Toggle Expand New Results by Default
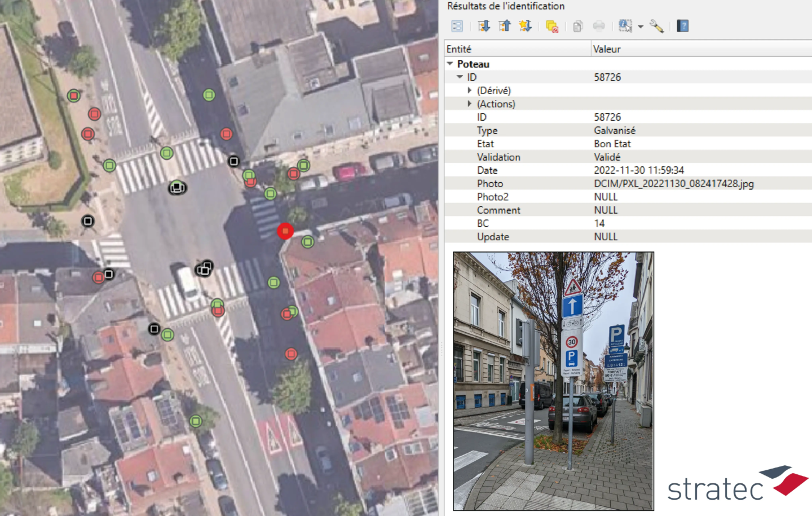The width and height of the screenshot is (812, 516). point(525,26)
